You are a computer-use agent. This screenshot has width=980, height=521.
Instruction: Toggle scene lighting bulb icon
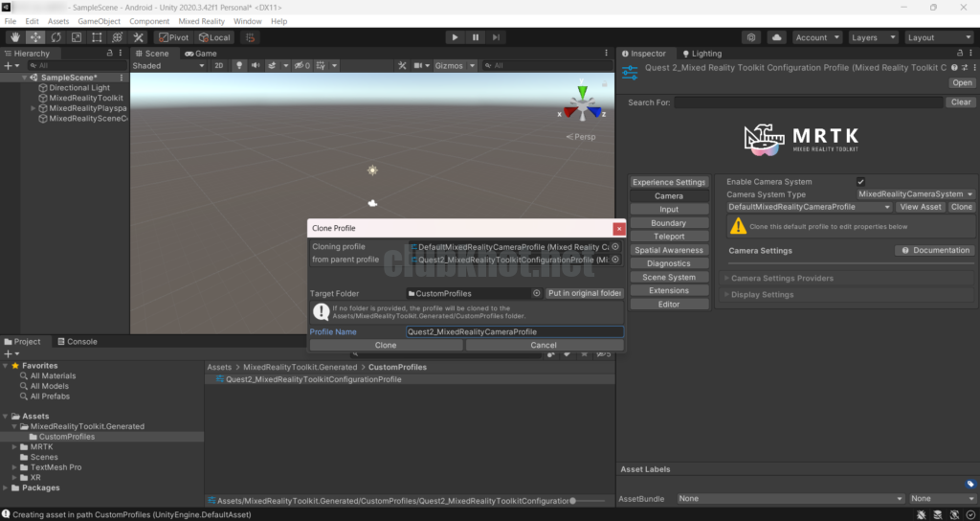coord(239,66)
